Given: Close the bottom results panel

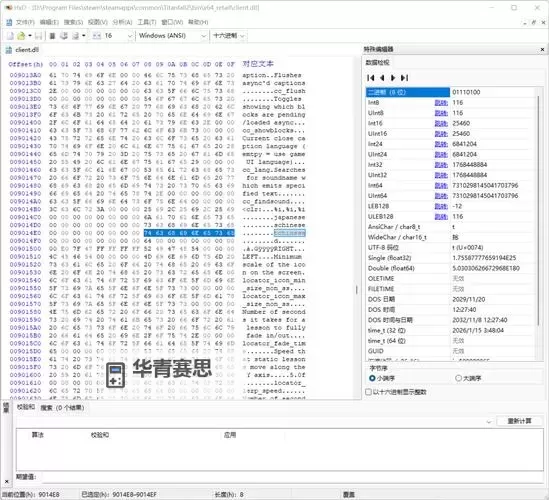Looking at the screenshot, I should 7,482.
